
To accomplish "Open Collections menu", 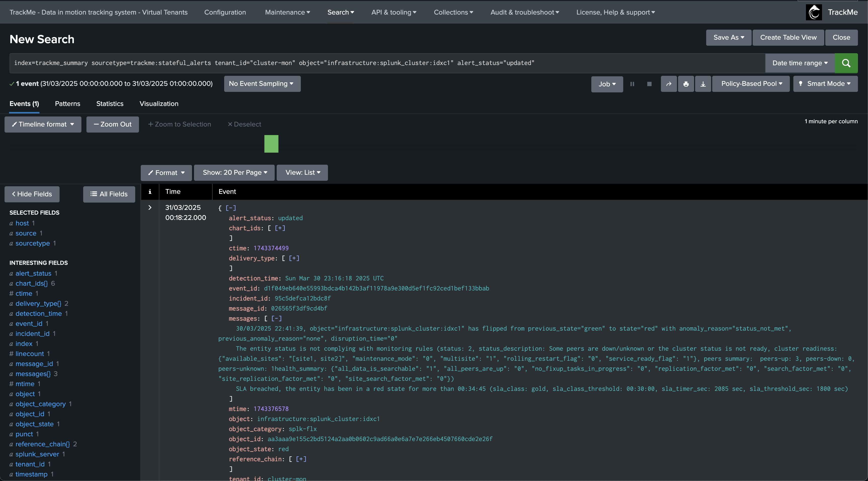I will (454, 13).
